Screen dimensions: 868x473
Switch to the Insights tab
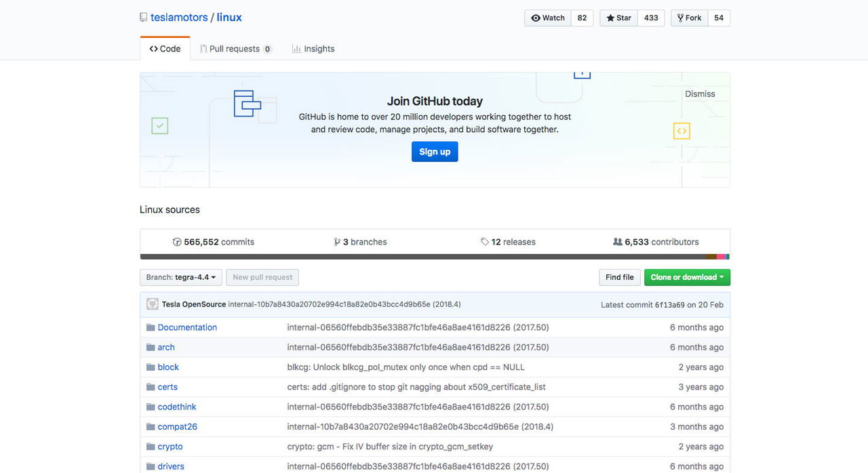point(313,49)
